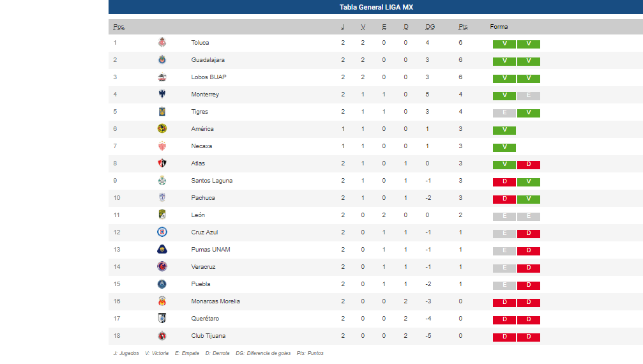Click the Pos. column header
This screenshot has width=643, height=364.
tap(119, 27)
